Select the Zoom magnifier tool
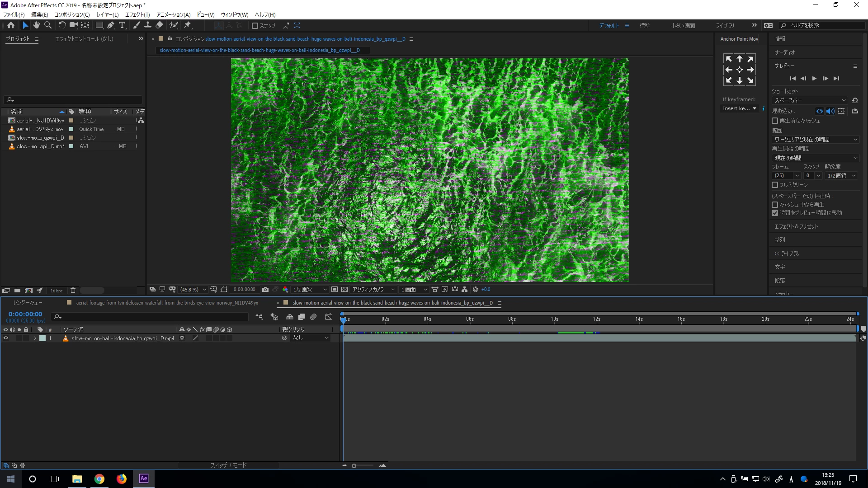This screenshot has height=488, width=868. [47, 25]
